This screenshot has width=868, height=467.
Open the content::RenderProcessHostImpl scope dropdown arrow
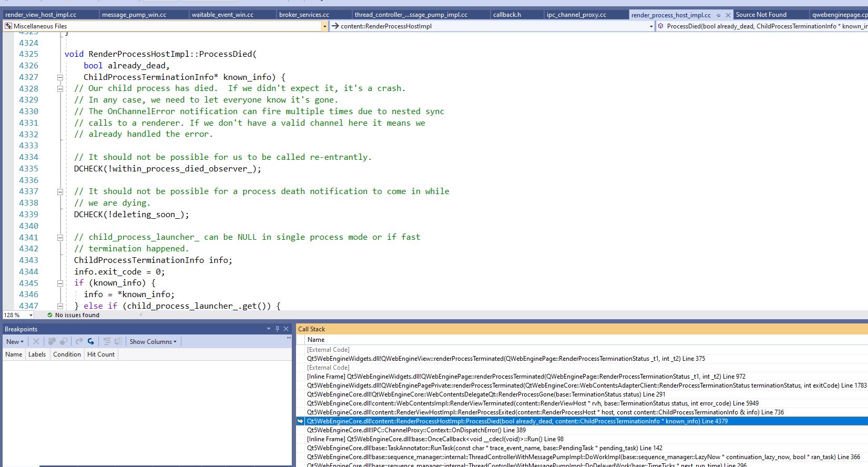pyautogui.click(x=651, y=26)
